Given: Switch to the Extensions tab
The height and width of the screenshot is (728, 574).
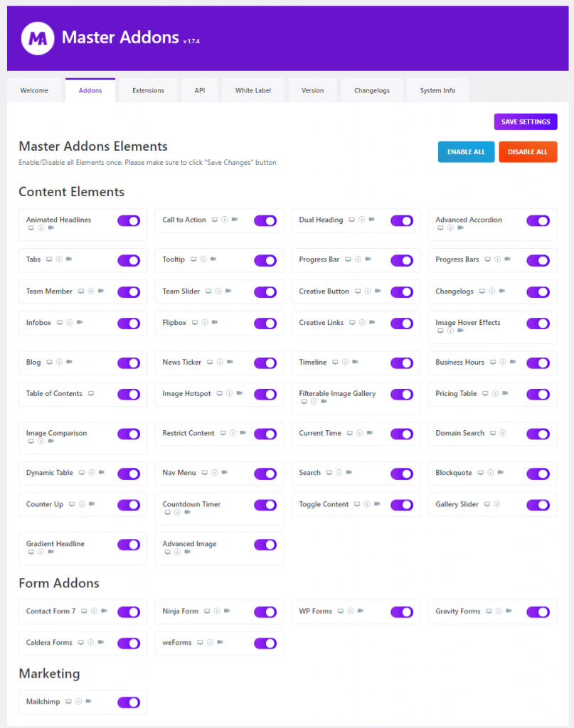Looking at the screenshot, I should [148, 90].
